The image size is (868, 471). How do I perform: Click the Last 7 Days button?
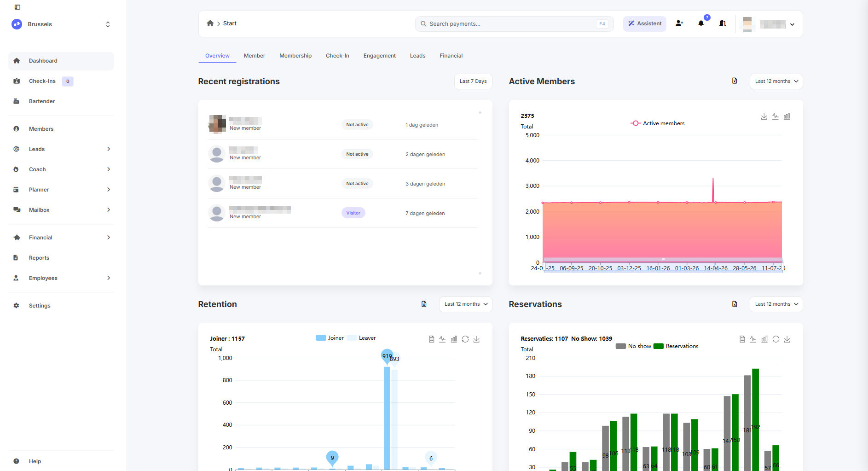click(x=473, y=81)
